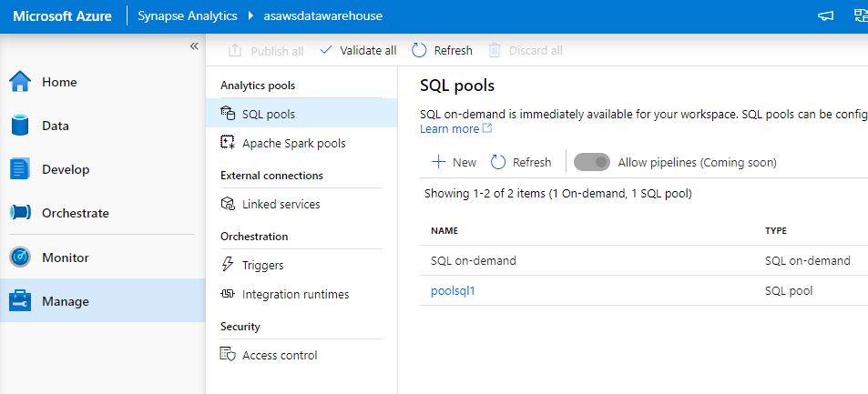Click the Microsoft Azure brand link
The width and height of the screenshot is (868, 394).
pos(62,16)
